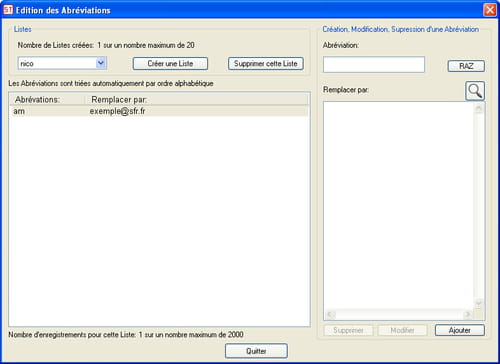Click the Abrévations column header
The image size is (500, 364).
[x=47, y=100]
